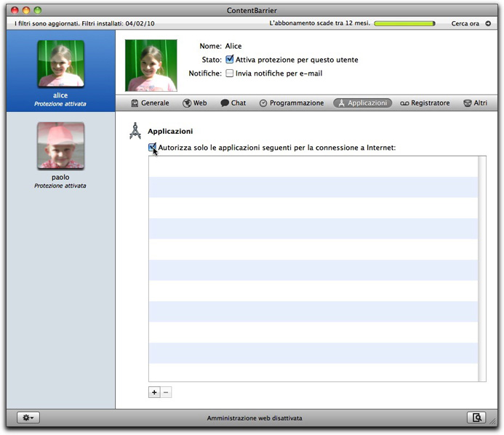Click the window resize grip corner
Image resolution: width=504 pixels, height=435 pixels.
(493, 421)
